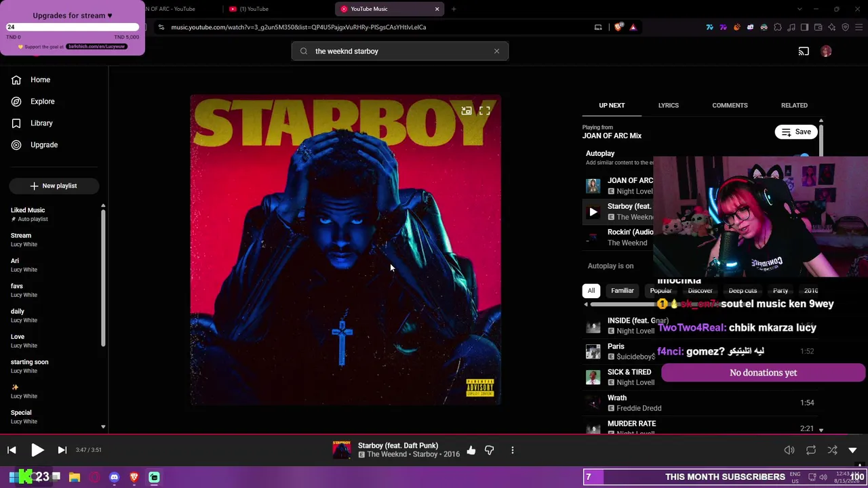Switch to the RELATED tab
The image size is (868, 488).
[794, 105]
